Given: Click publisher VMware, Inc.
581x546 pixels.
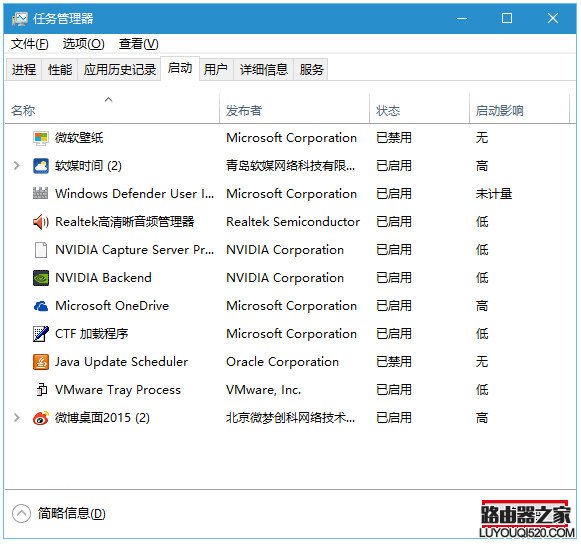Looking at the screenshot, I should (x=264, y=390).
